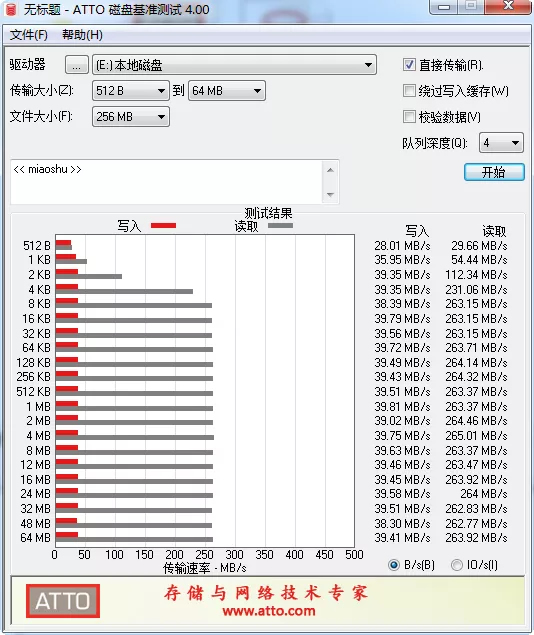The image size is (534, 635).
Task: Select the IO/s radio button
Action: coord(457,565)
